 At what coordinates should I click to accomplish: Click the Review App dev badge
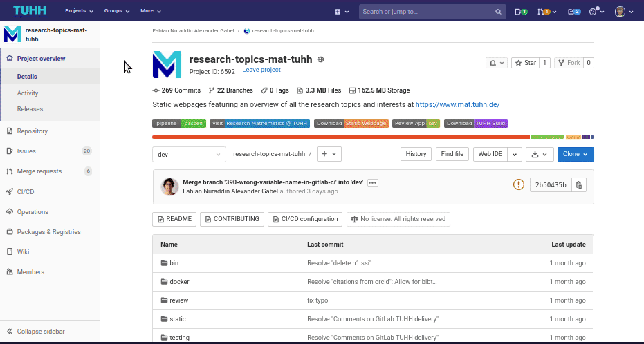[x=416, y=124]
